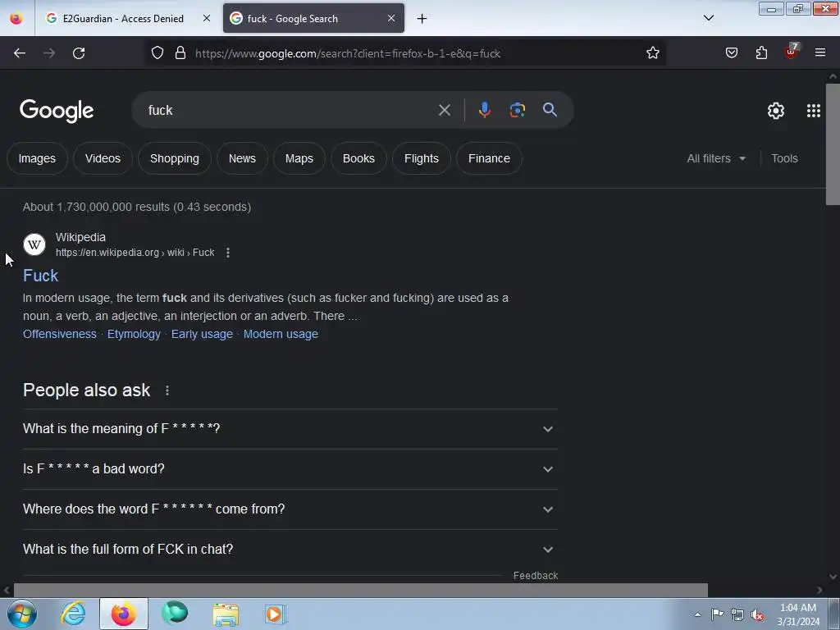Select the Books filter
The image size is (840, 630).
click(x=358, y=158)
